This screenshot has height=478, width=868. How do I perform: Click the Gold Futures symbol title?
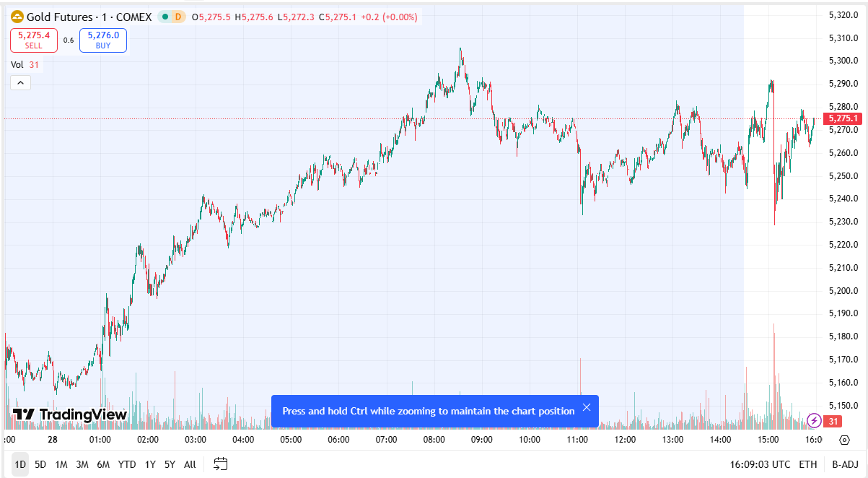(x=89, y=17)
